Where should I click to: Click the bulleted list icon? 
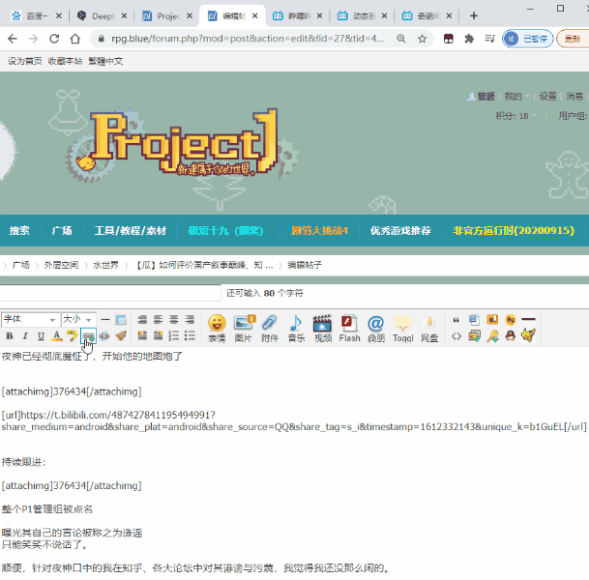point(190,335)
